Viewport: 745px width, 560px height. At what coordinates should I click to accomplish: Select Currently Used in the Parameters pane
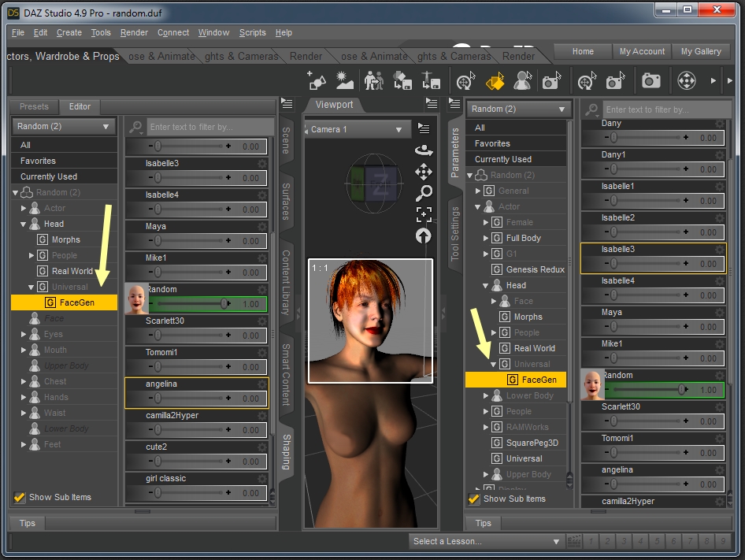516,159
